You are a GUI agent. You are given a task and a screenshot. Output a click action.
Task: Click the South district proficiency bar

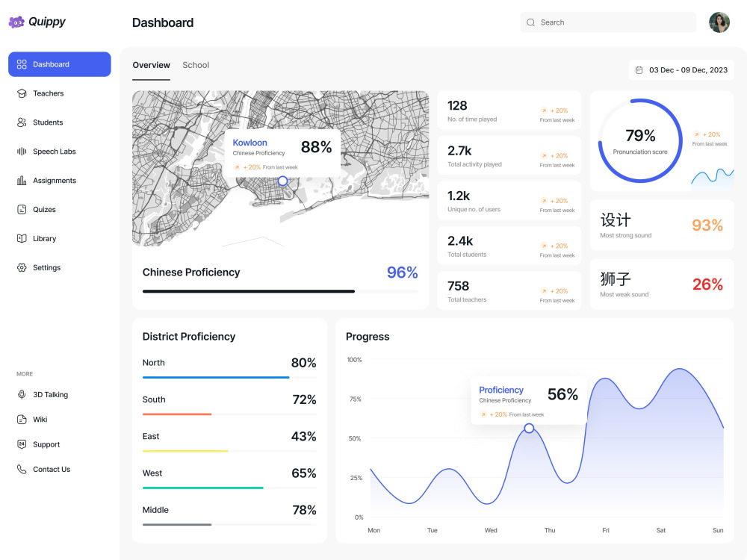tap(229, 414)
